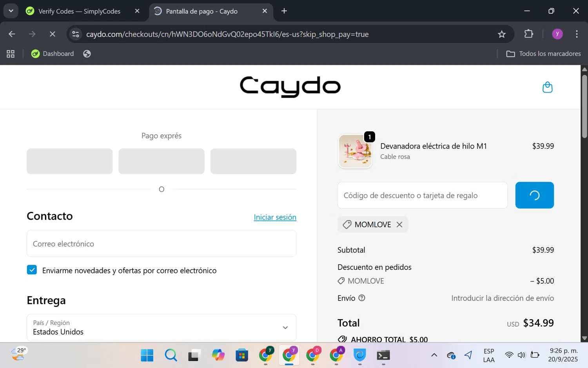
Task: Click the ESP LAA language indicator
Action: [488, 355]
